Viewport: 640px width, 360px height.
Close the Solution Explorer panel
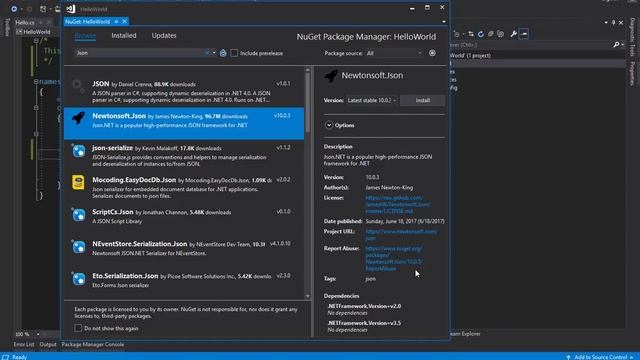pos(621,22)
